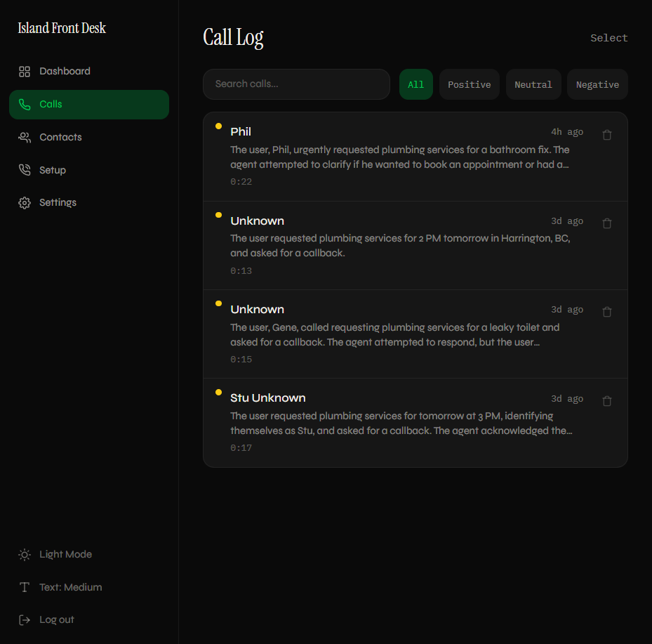Switch to the All calls filter
Viewport: 652px width, 644px height.
(x=416, y=84)
